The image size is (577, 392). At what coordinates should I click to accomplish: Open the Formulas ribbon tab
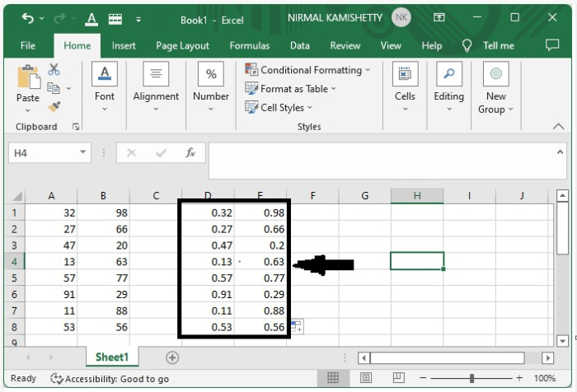coord(249,46)
